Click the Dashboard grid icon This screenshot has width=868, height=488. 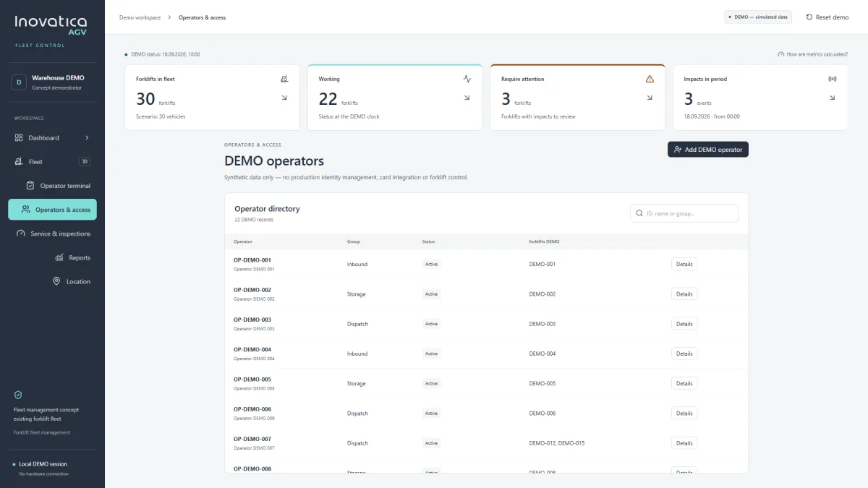[19, 137]
